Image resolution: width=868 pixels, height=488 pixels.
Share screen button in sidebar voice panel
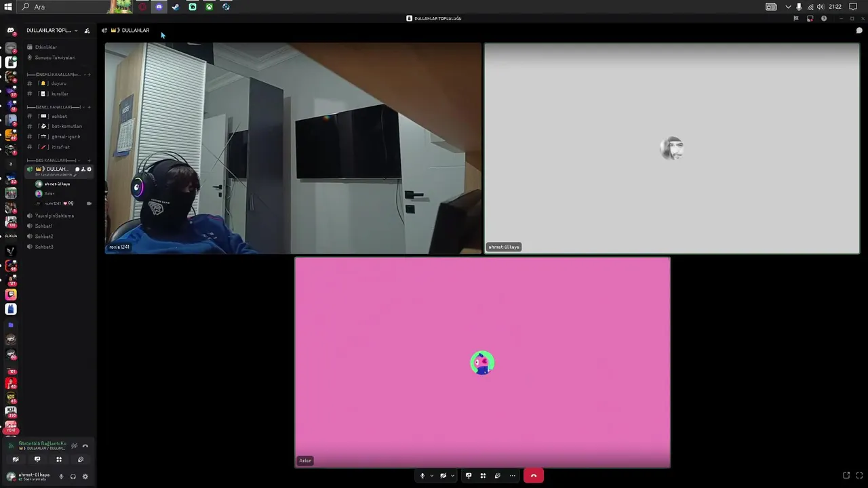(x=37, y=460)
